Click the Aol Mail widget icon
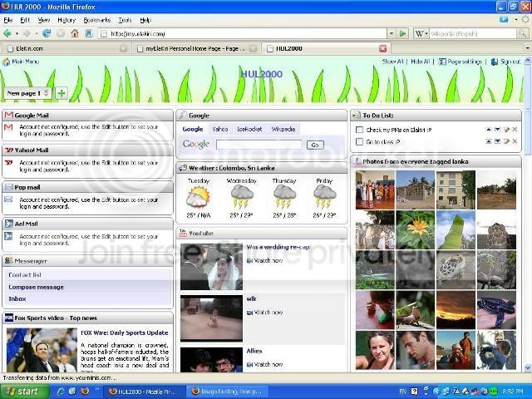The height and width of the screenshot is (399, 532). (9, 224)
